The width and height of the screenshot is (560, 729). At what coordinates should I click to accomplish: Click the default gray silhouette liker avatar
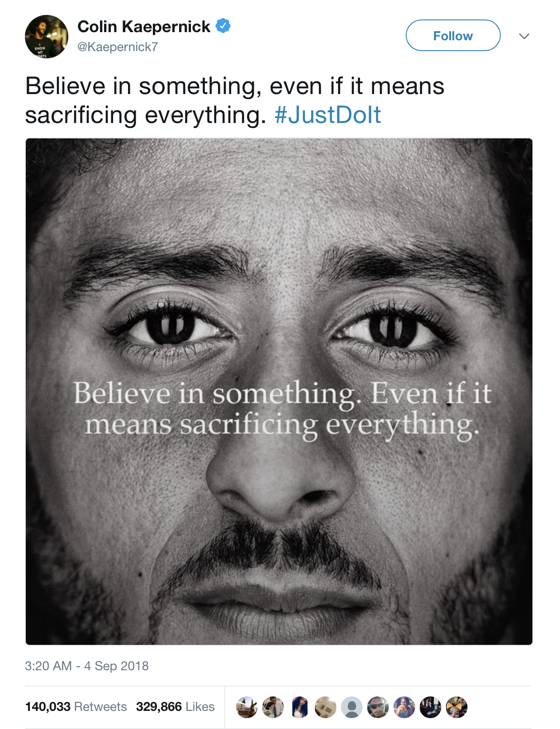click(x=351, y=707)
